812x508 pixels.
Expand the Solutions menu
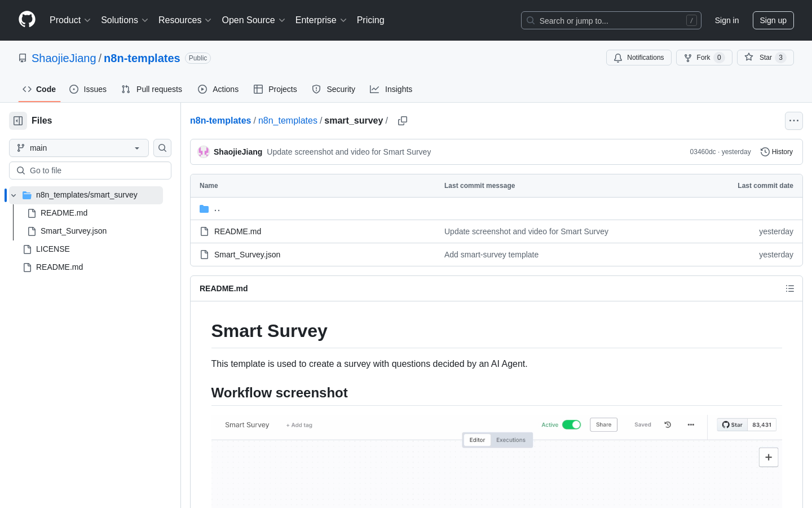tap(125, 20)
